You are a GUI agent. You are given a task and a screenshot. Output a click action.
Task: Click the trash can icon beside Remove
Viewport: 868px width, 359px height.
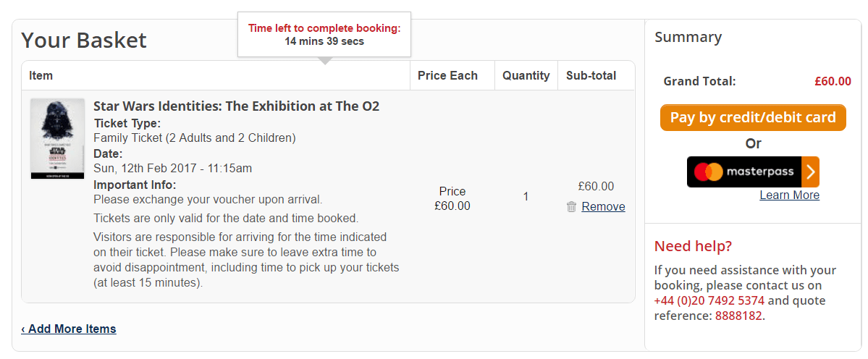(x=571, y=207)
